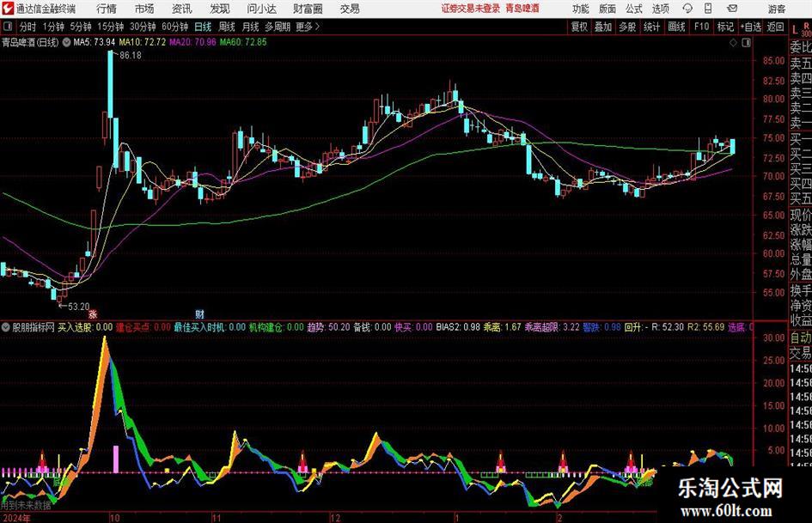The image size is (812, 523).
Task: Select the 日线 period tab
Action: pos(203,27)
